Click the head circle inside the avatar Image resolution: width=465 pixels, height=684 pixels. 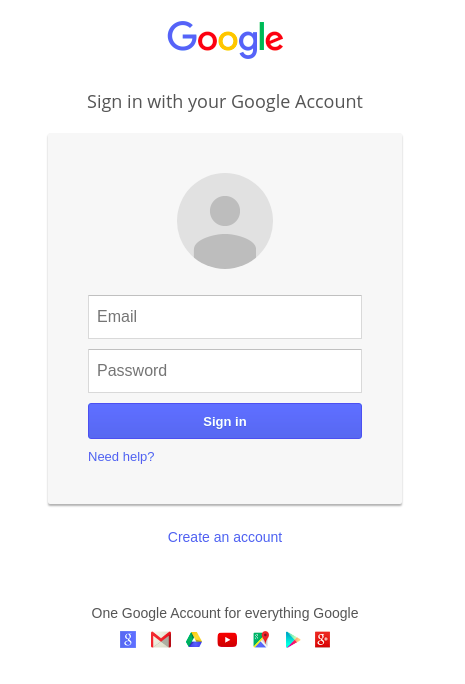pos(225,211)
